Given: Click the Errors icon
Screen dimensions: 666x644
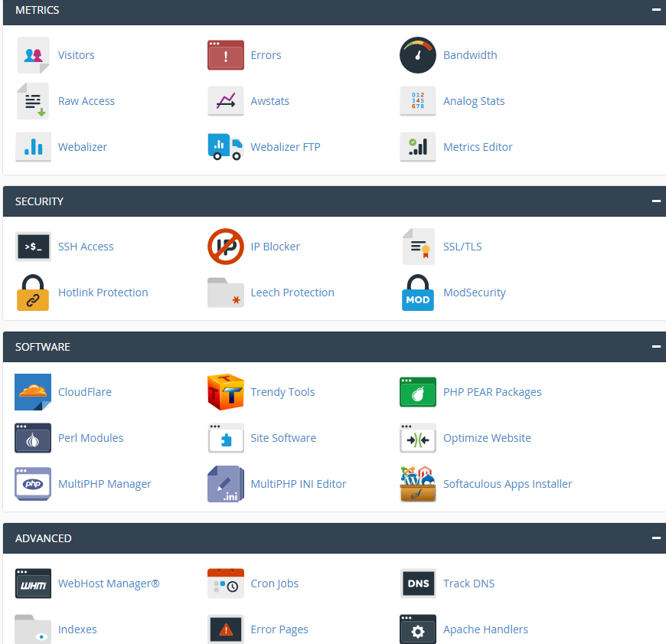Looking at the screenshot, I should point(225,54).
